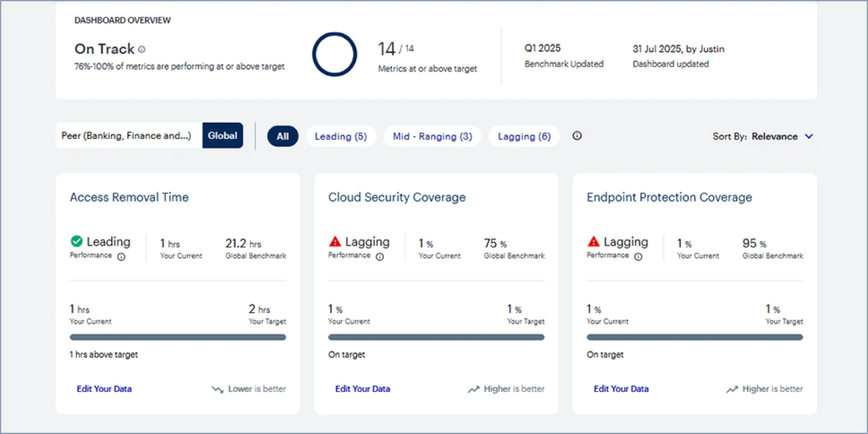
Task: Click green Leading checkmark status icon
Action: pyautogui.click(x=76, y=241)
